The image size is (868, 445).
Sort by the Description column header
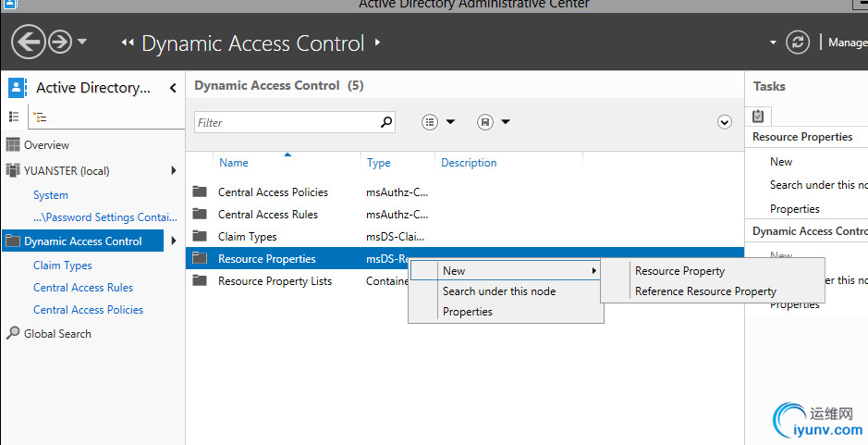[469, 163]
